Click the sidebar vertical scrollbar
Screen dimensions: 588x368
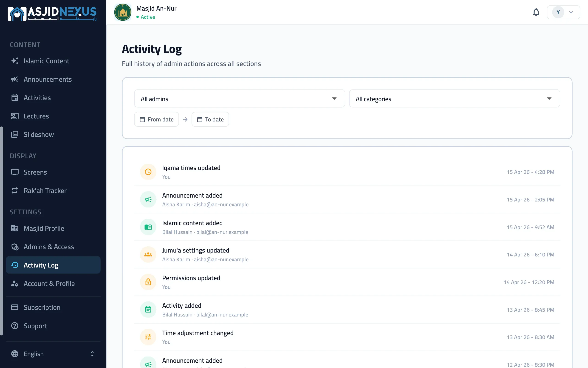(x=1, y=231)
